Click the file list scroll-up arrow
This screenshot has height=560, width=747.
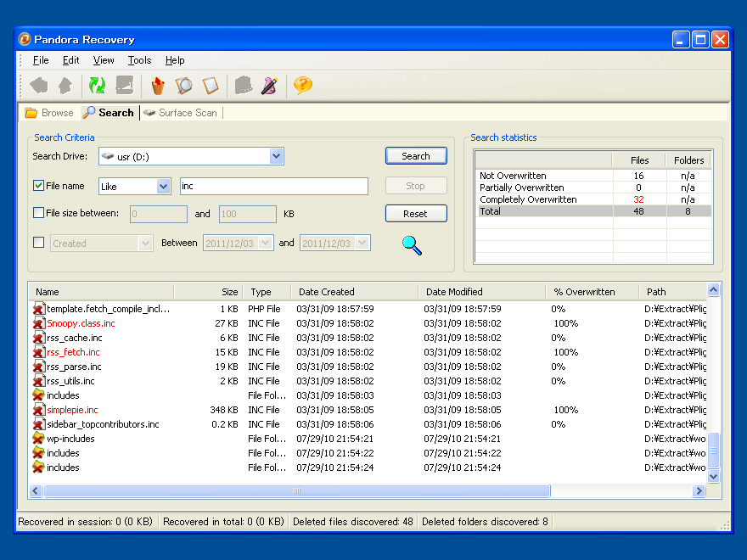point(713,290)
